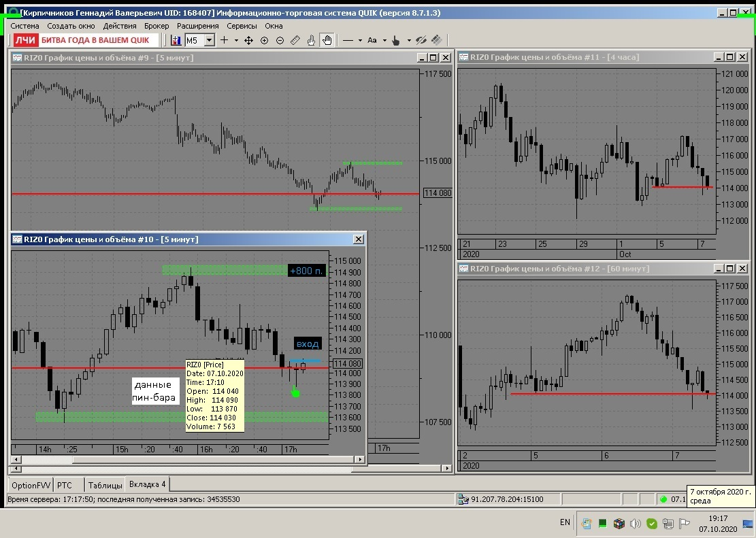Select the ruler measurement tool

pyautogui.click(x=295, y=41)
